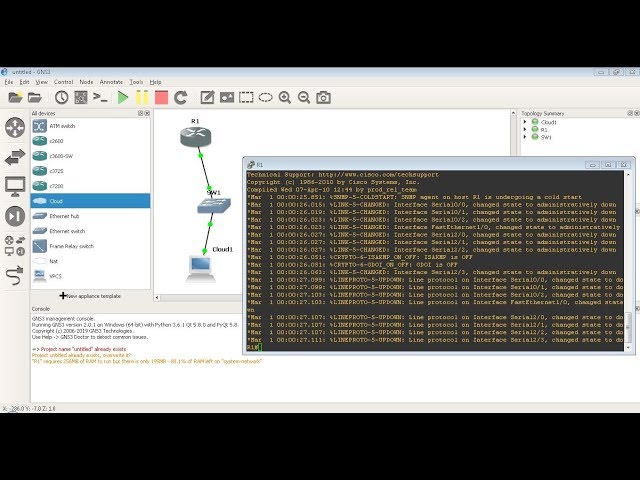Click the Zoom in magnifier icon
The width and height of the screenshot is (640, 480).
click(284, 98)
